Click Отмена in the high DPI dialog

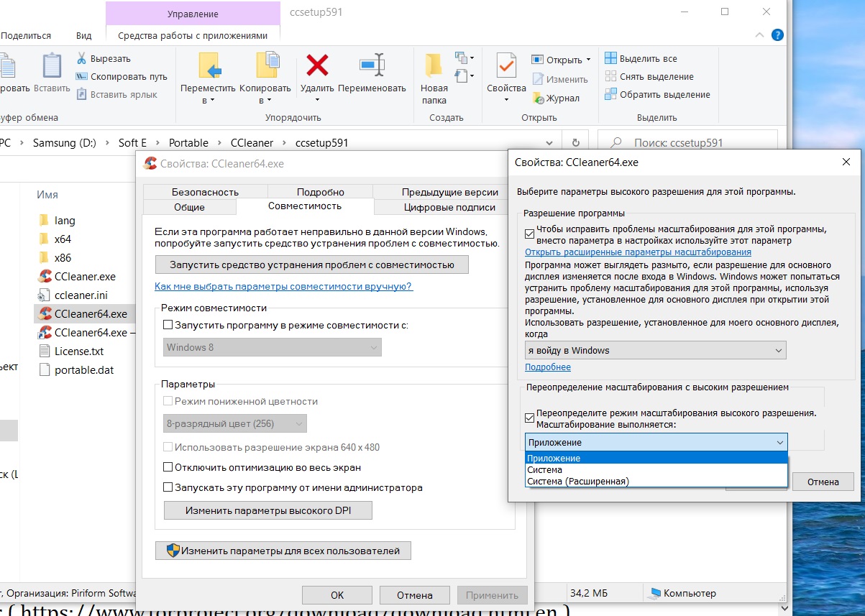click(823, 481)
